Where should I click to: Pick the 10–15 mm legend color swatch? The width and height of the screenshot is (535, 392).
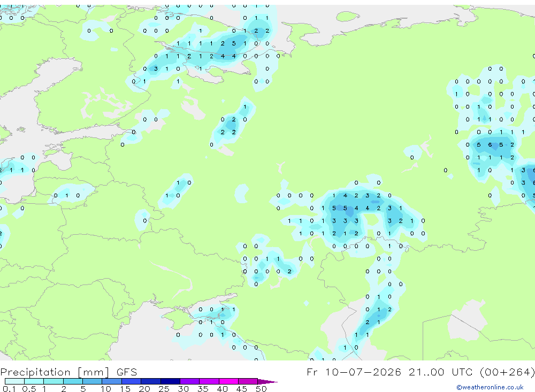pos(112,381)
